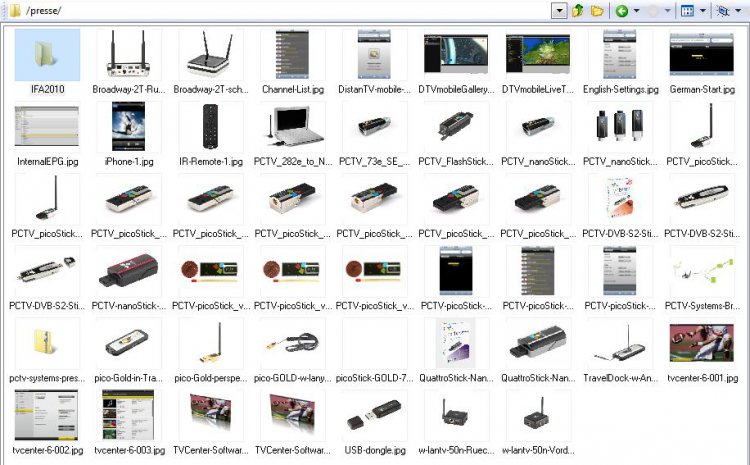The width and height of the screenshot is (750, 465).
Task: Select the PCTV_73e_SE_... thumbnail
Action: coord(374,126)
